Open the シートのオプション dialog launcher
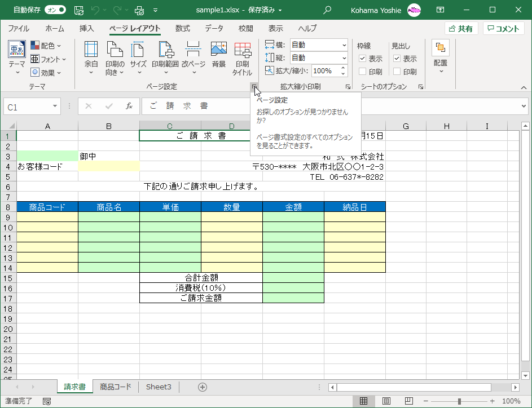The width and height of the screenshot is (532, 408). (x=421, y=87)
